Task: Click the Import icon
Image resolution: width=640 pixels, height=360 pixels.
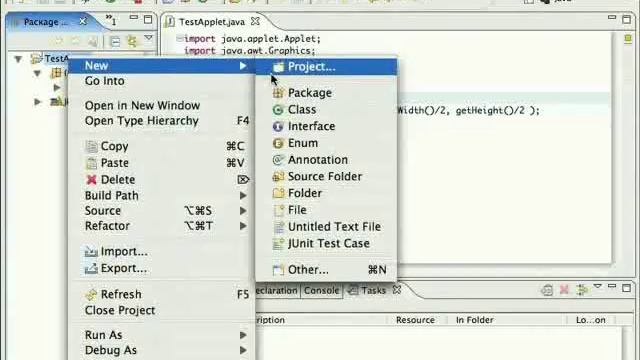Action: [x=91, y=251]
